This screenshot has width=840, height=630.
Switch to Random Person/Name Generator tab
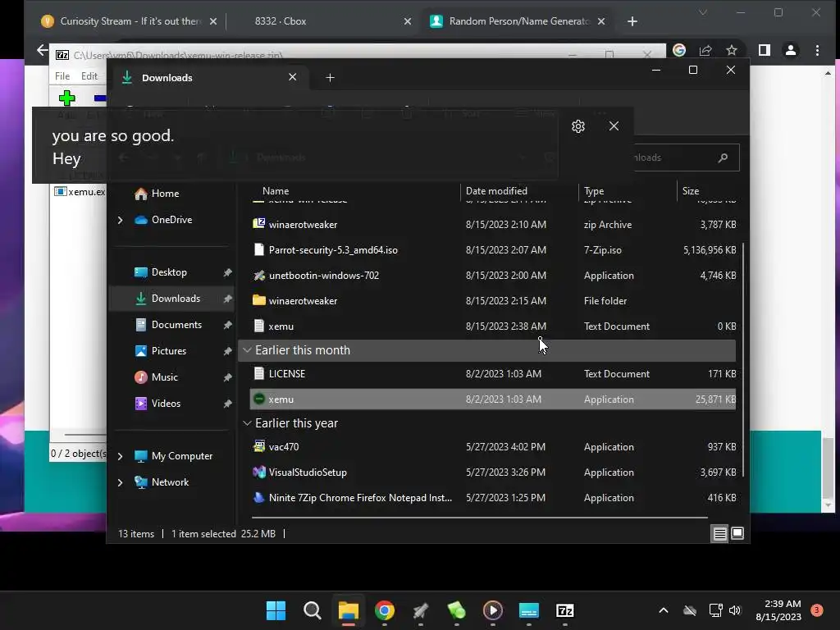(x=518, y=21)
